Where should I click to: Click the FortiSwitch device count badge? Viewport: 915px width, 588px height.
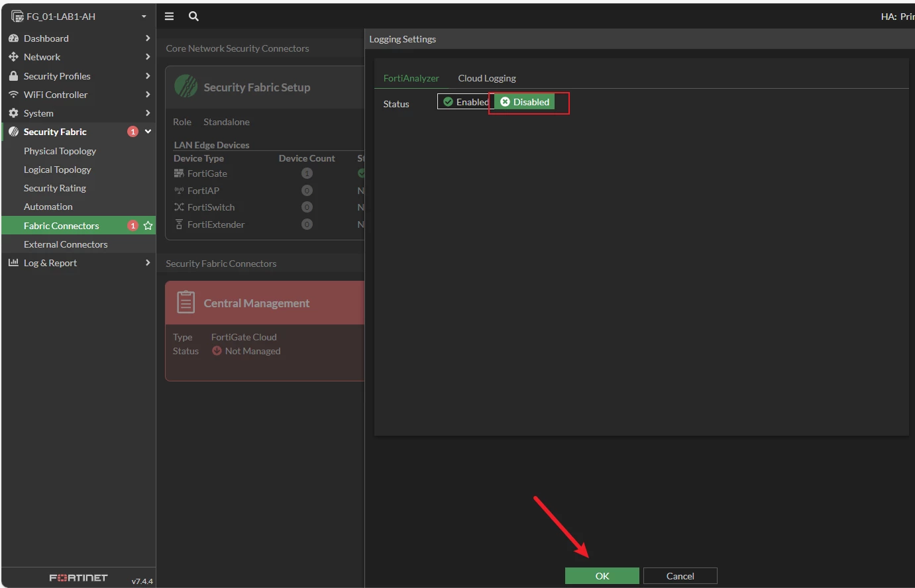point(307,207)
